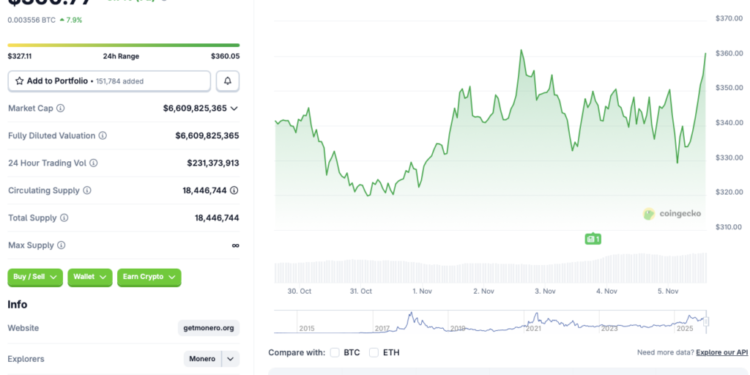750x375 pixels.
Task: Open the Earn Crypto dropdown
Action: (149, 277)
